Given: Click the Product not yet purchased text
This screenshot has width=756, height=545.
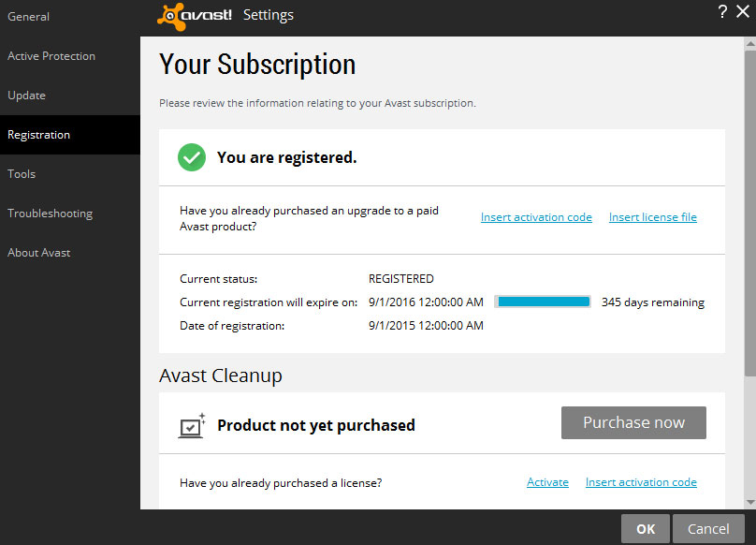Looking at the screenshot, I should point(316,425).
